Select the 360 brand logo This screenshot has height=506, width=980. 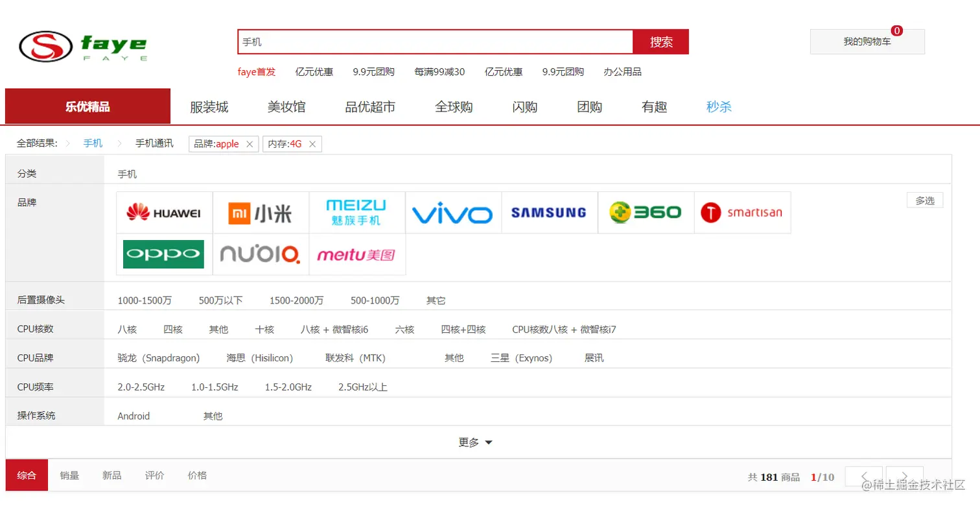click(x=646, y=212)
